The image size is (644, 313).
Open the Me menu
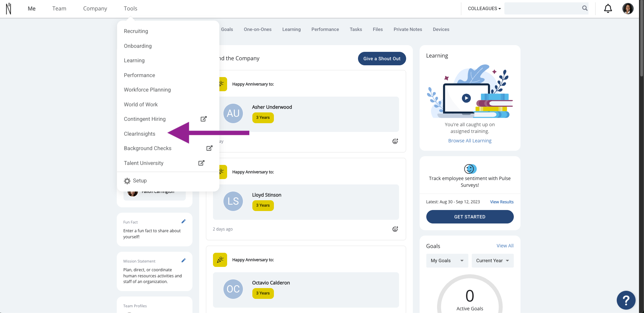tap(32, 9)
